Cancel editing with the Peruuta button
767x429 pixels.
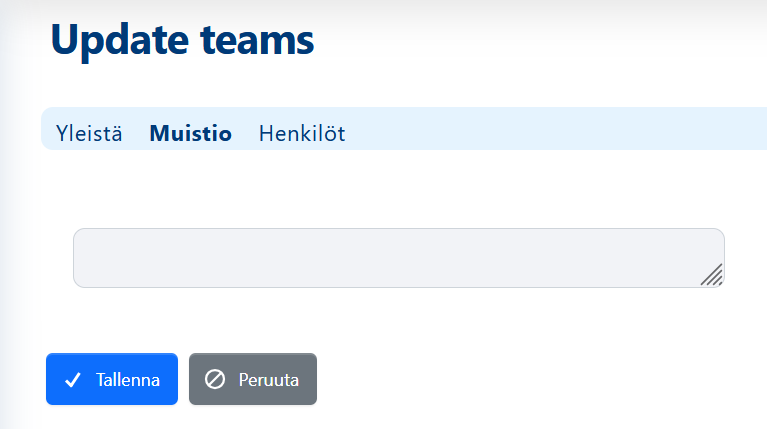253,379
